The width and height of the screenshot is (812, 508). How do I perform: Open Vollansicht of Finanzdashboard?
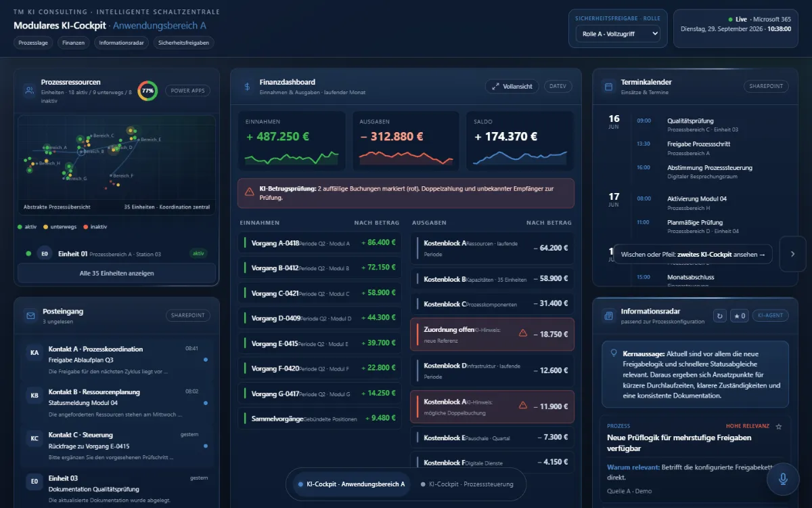click(x=512, y=87)
